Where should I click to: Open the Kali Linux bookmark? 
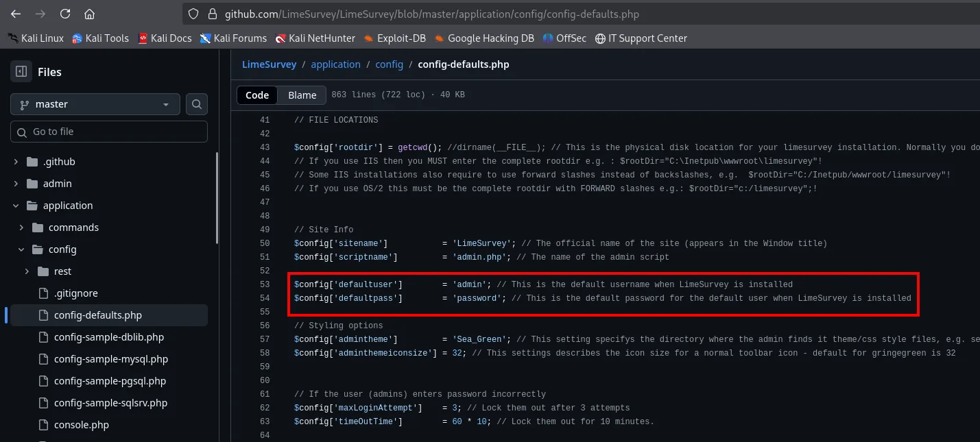36,38
